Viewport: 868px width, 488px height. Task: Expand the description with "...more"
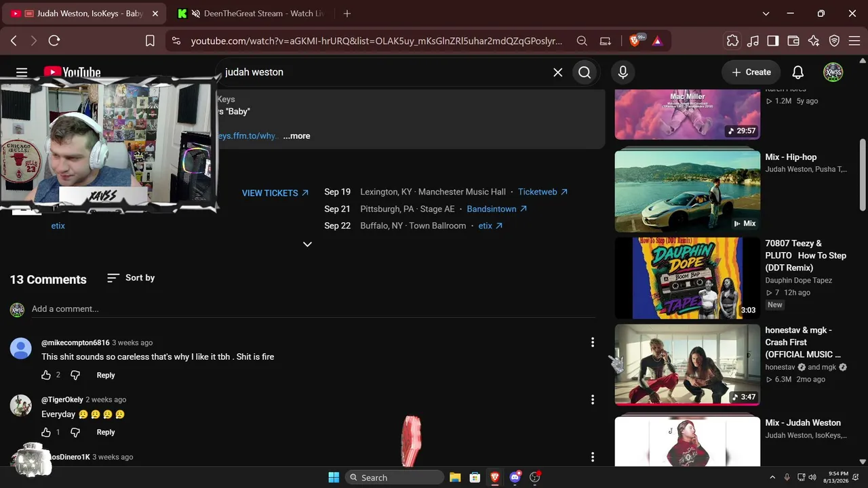(x=296, y=136)
